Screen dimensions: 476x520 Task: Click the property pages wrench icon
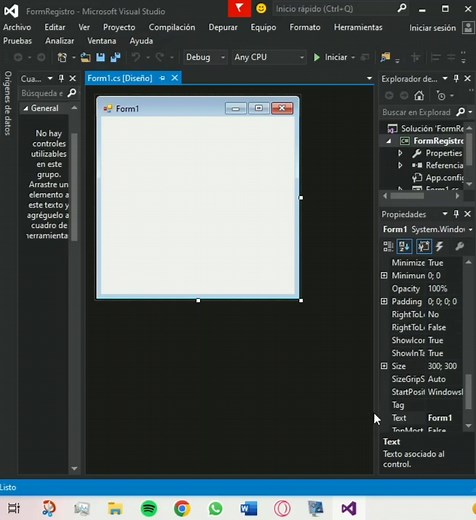coord(460,247)
